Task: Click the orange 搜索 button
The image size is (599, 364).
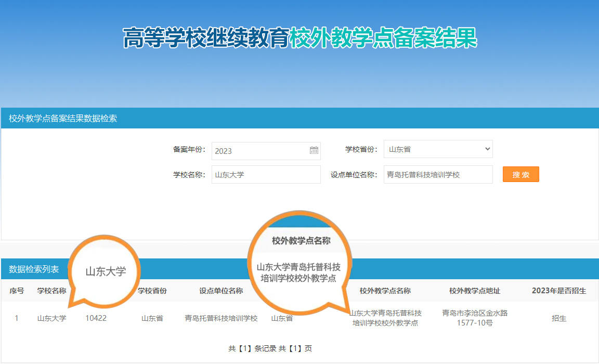Action: pos(520,175)
